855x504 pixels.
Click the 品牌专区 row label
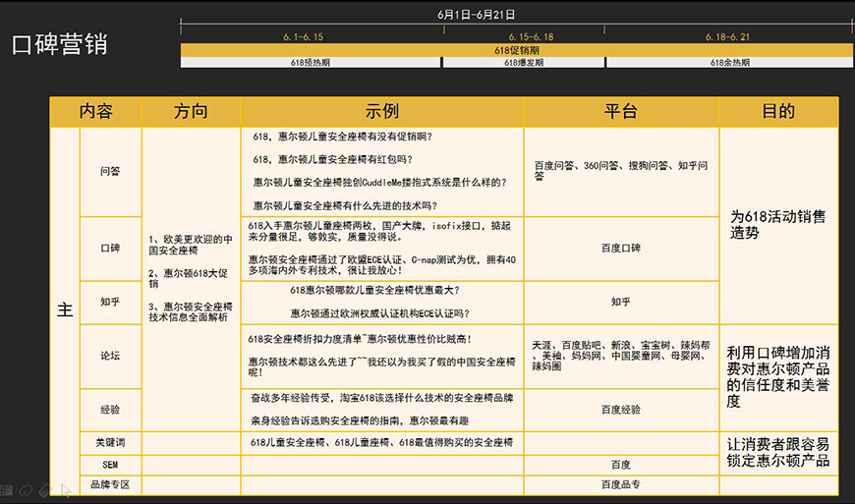point(110,484)
